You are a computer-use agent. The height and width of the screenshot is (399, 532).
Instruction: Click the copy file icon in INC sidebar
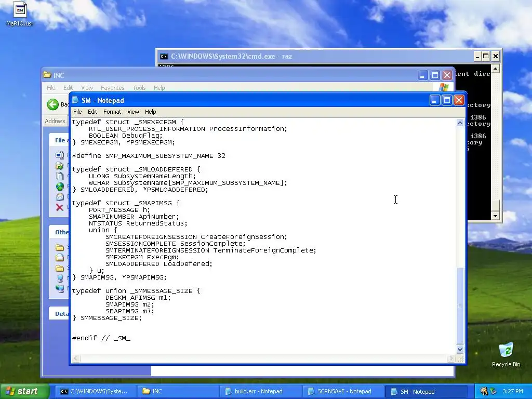coord(60,176)
